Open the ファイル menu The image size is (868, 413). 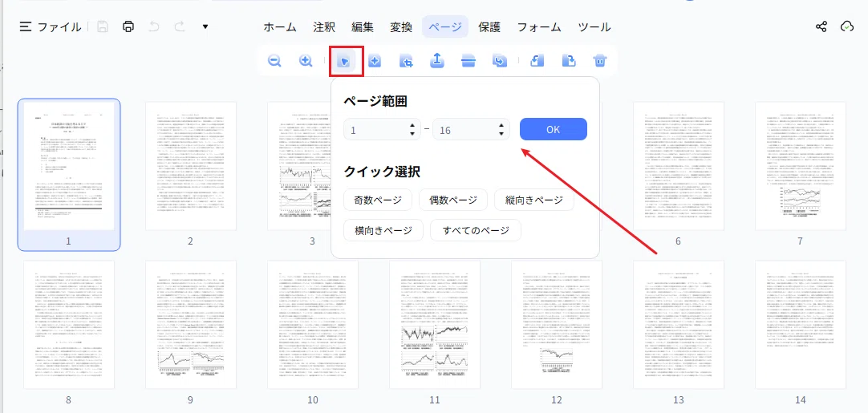click(x=51, y=26)
